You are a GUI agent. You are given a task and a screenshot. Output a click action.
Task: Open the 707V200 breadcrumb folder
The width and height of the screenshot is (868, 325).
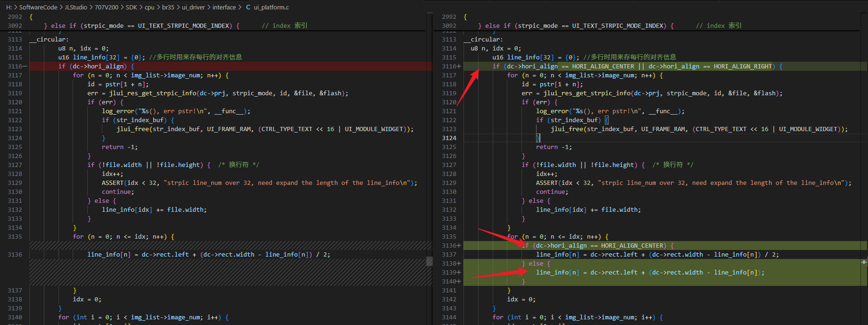pos(107,7)
